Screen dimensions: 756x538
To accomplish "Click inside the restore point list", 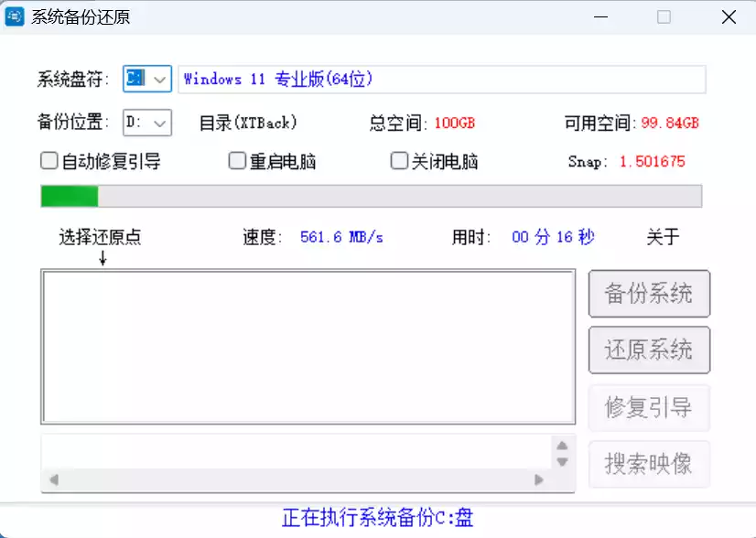I will click(307, 343).
